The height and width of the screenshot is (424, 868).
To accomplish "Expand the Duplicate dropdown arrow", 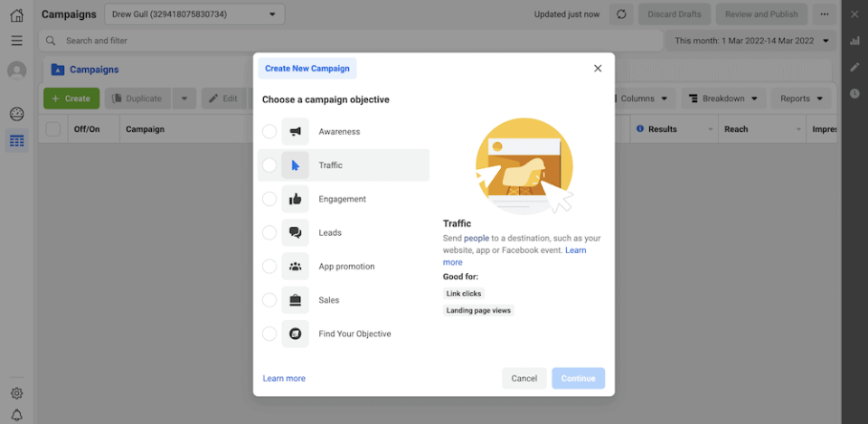I will [x=184, y=99].
